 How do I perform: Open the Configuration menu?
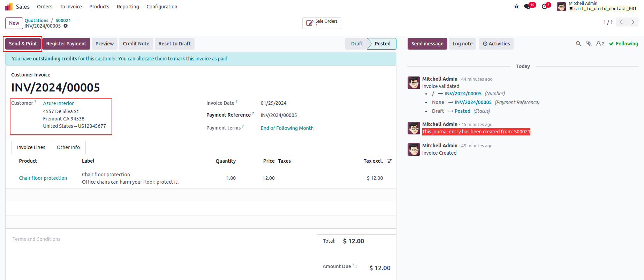click(x=162, y=7)
